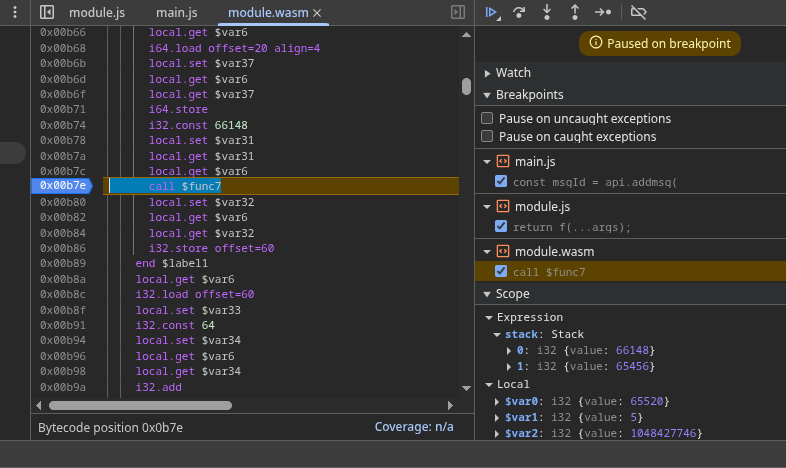Image resolution: width=786 pixels, height=468 pixels.
Task: Enable Pause on caught exceptions
Action: click(x=487, y=136)
